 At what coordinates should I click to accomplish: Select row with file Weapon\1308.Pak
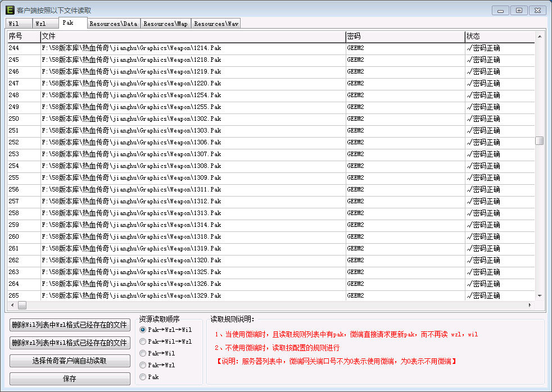point(271,166)
